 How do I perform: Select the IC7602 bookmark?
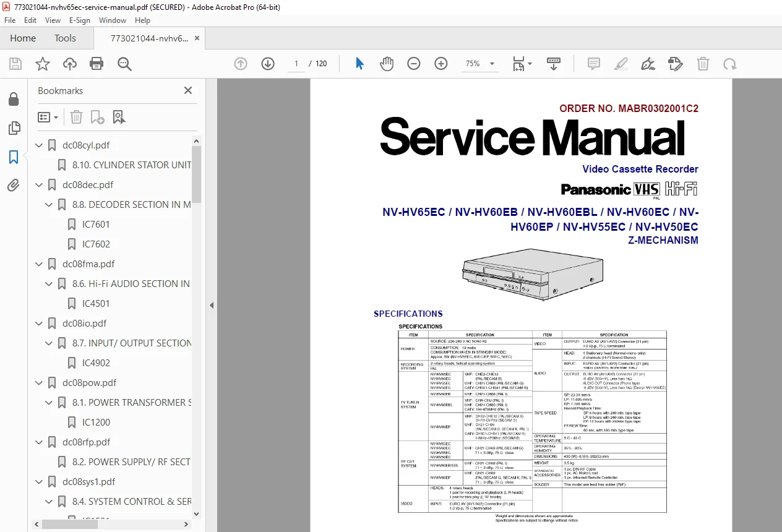tap(96, 244)
